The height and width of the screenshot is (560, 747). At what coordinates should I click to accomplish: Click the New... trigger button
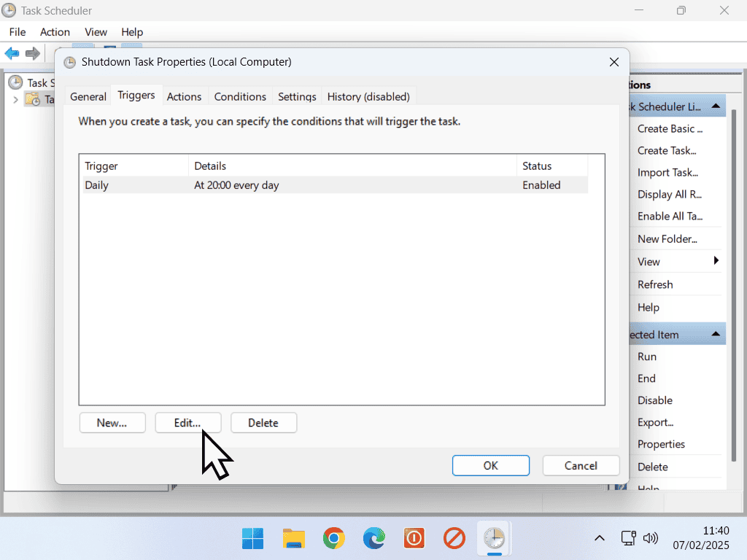pos(112,423)
